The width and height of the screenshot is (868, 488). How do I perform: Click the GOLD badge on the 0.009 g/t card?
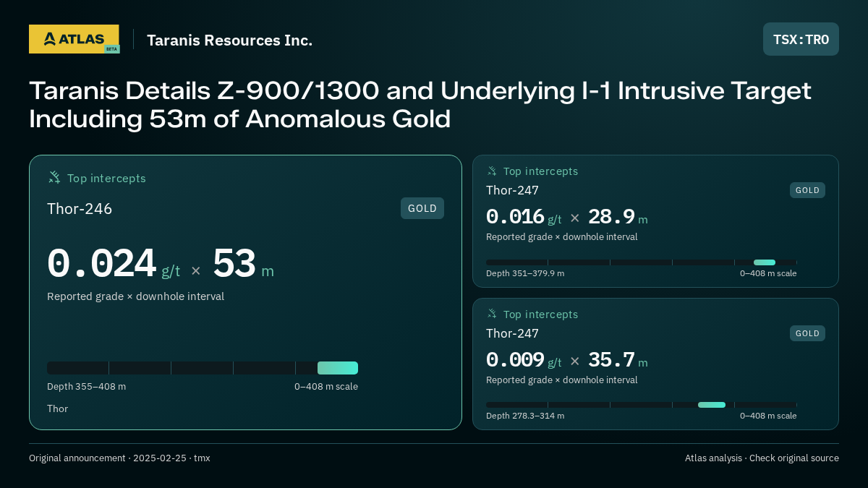[x=807, y=333]
